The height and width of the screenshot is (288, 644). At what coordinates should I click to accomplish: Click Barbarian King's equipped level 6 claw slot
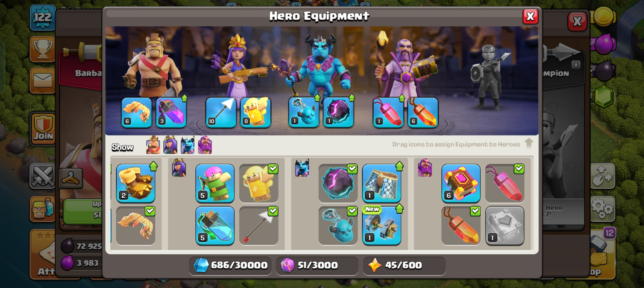click(136, 112)
